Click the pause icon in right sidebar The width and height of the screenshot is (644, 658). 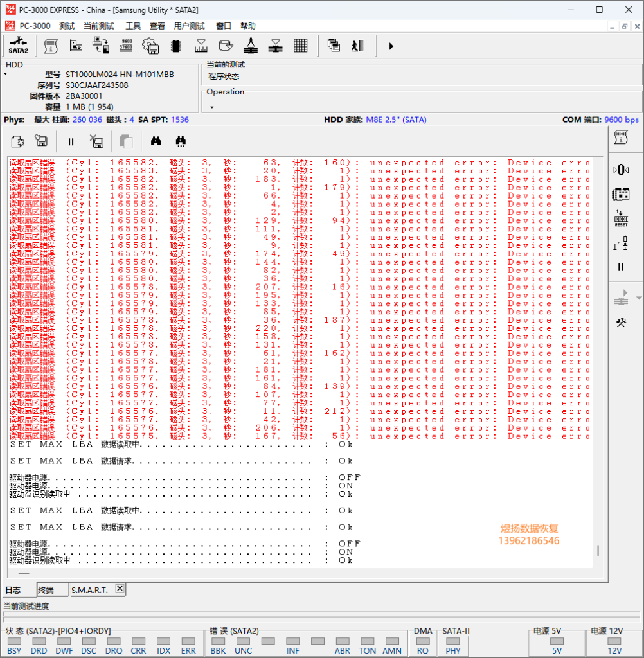click(621, 267)
